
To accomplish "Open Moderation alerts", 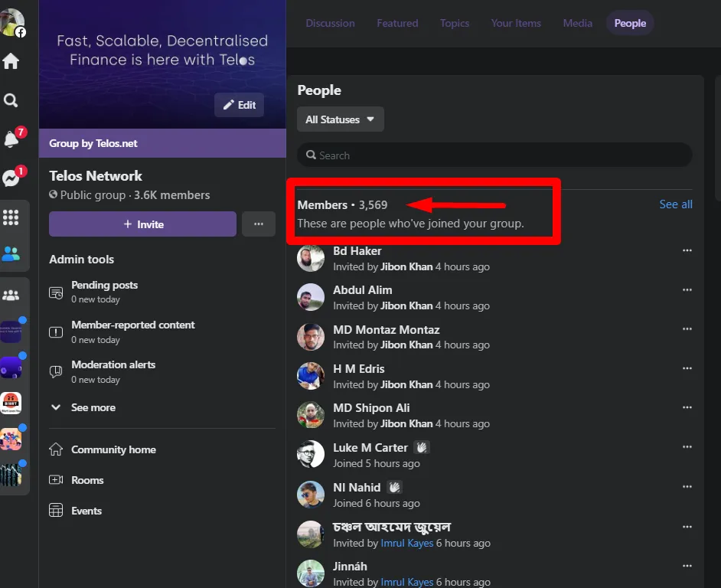I will point(161,371).
